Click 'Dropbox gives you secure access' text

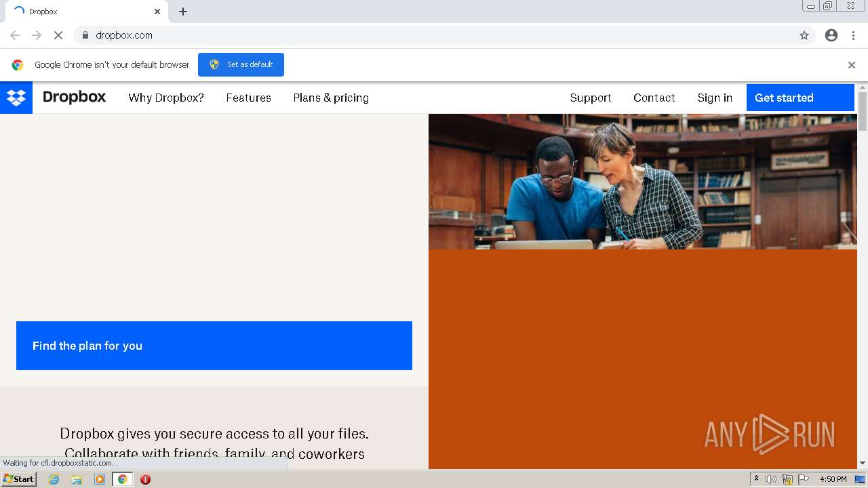(214, 433)
